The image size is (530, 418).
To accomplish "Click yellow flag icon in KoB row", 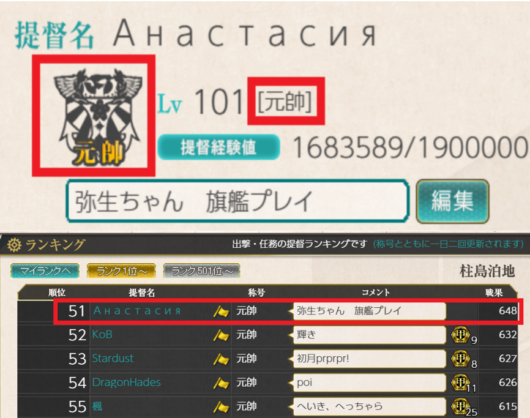I will [x=221, y=335].
